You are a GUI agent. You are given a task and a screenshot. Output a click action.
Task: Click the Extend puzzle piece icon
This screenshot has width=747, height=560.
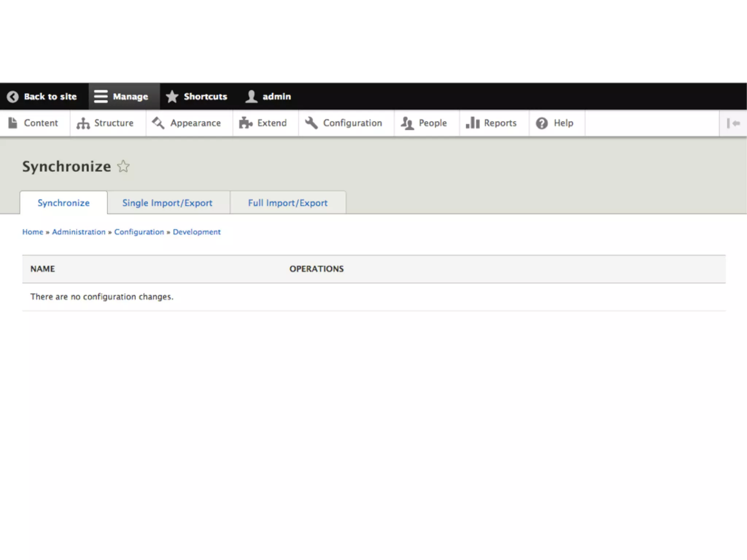coord(245,123)
